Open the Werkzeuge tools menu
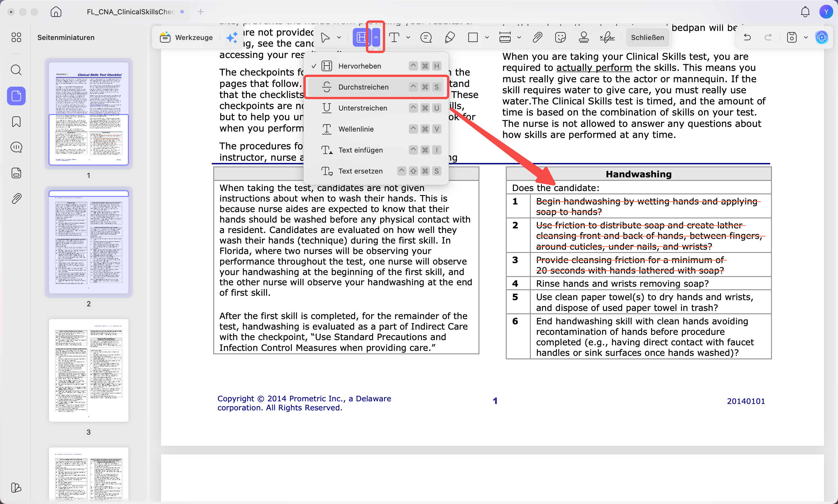This screenshot has width=838, height=504. click(186, 37)
